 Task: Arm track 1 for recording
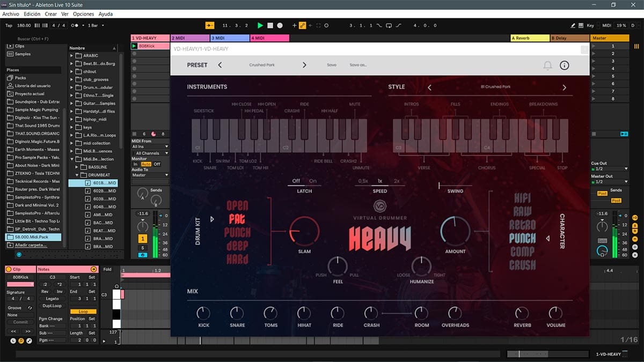143,255
